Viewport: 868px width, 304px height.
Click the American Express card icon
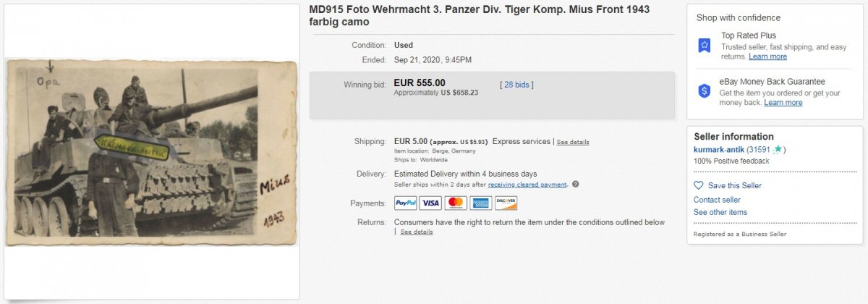(481, 203)
